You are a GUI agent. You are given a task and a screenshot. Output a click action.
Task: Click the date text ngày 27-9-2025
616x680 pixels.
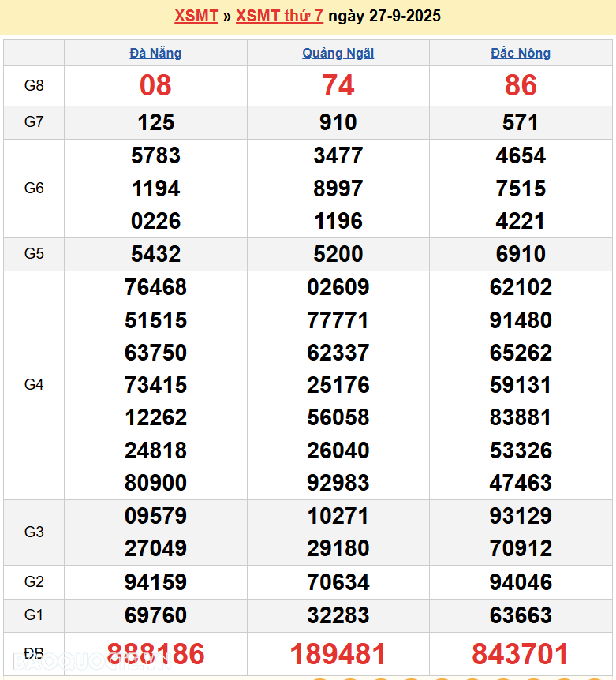click(384, 16)
